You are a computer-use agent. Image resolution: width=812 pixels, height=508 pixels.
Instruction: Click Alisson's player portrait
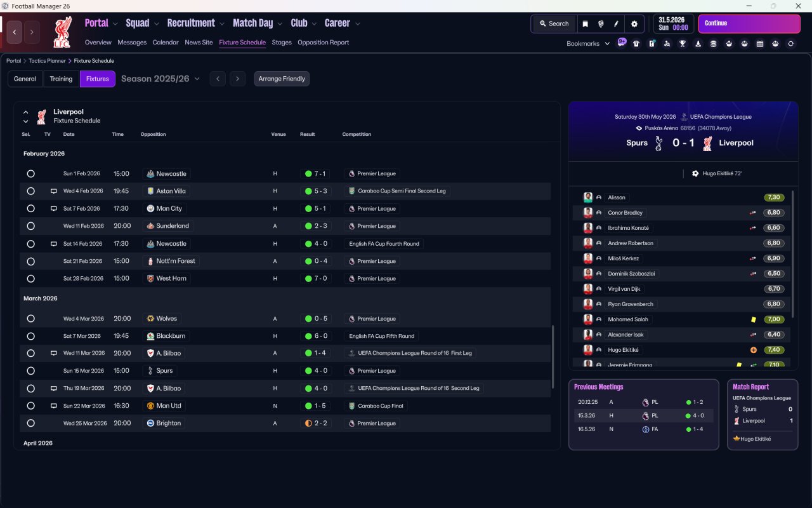tap(588, 197)
